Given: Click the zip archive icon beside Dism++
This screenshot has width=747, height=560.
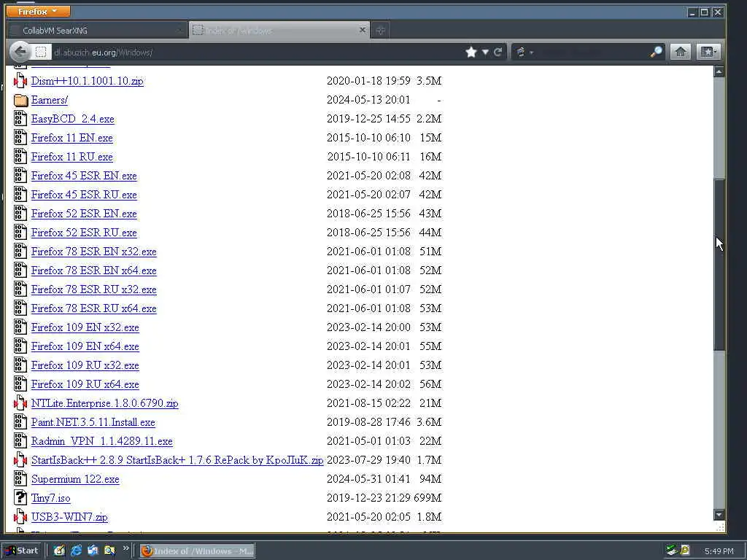Looking at the screenshot, I should click(x=20, y=80).
